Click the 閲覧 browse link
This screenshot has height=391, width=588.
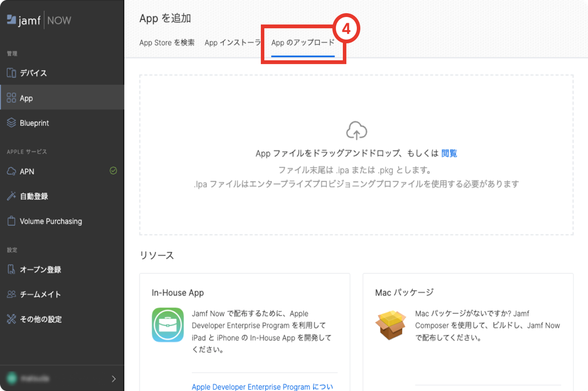click(x=449, y=153)
